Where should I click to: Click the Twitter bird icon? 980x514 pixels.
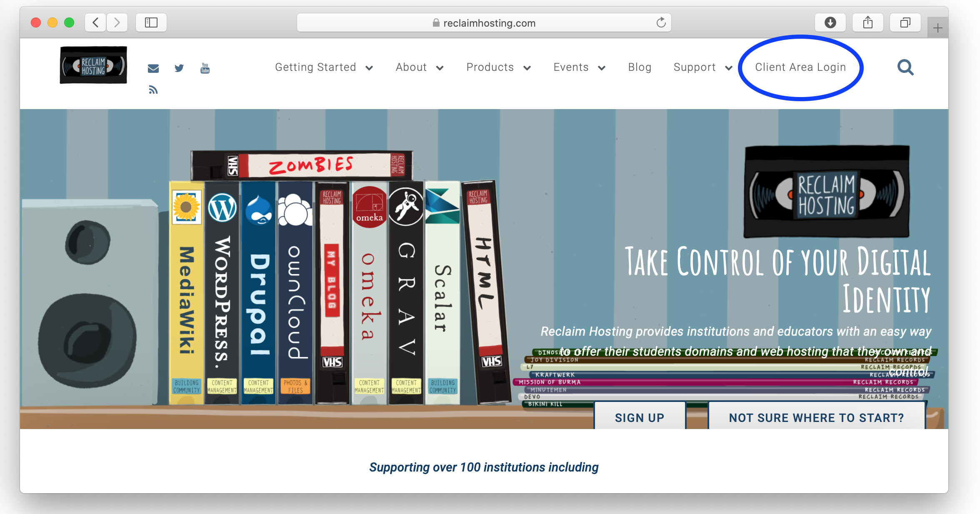point(179,68)
